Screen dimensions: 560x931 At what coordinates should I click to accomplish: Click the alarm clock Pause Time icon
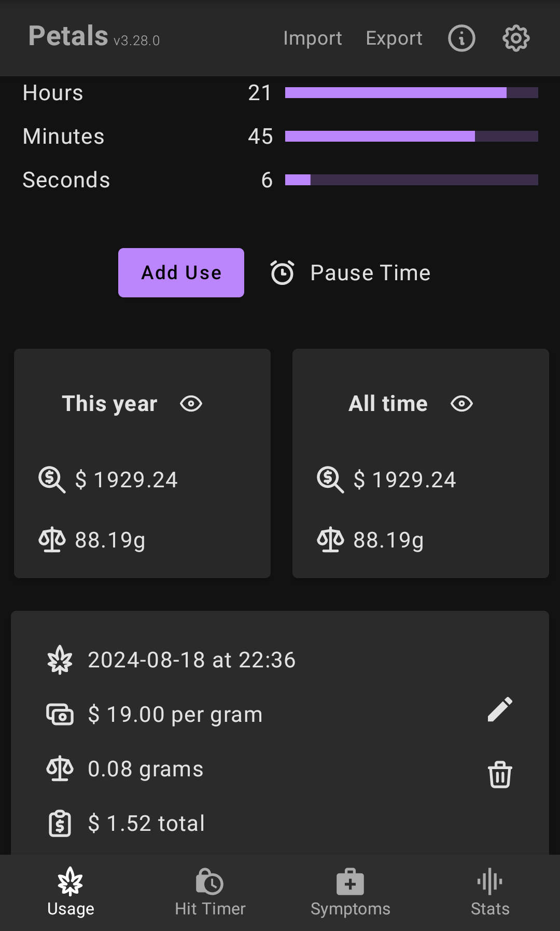pos(283,272)
